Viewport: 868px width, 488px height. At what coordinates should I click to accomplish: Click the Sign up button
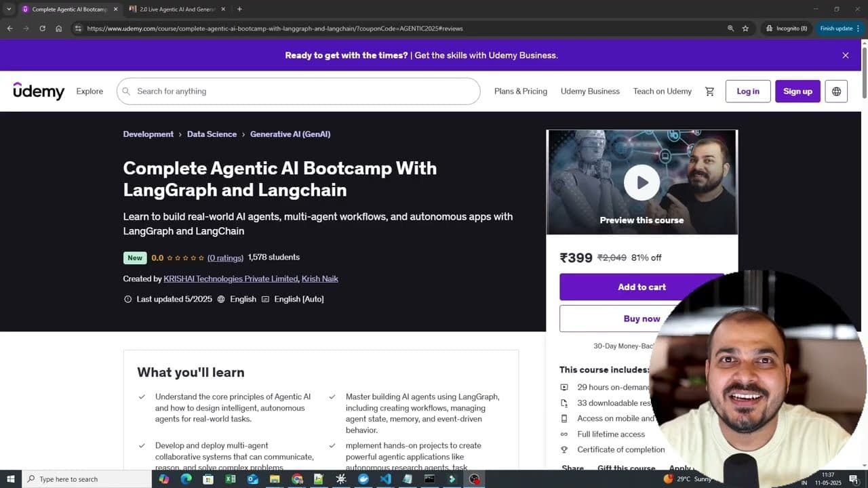coord(797,91)
